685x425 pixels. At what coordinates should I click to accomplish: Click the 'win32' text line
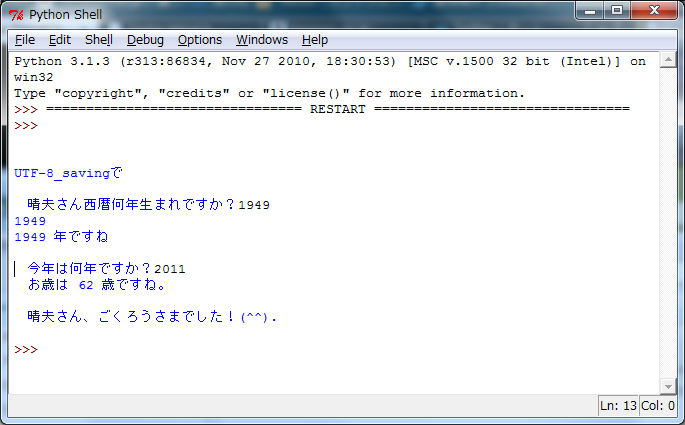[34, 77]
